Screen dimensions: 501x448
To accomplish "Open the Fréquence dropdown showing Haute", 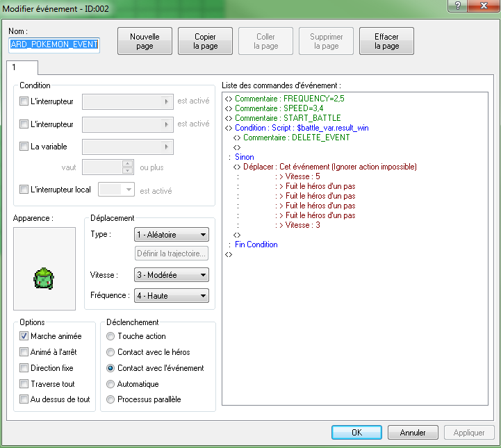I will (172, 296).
